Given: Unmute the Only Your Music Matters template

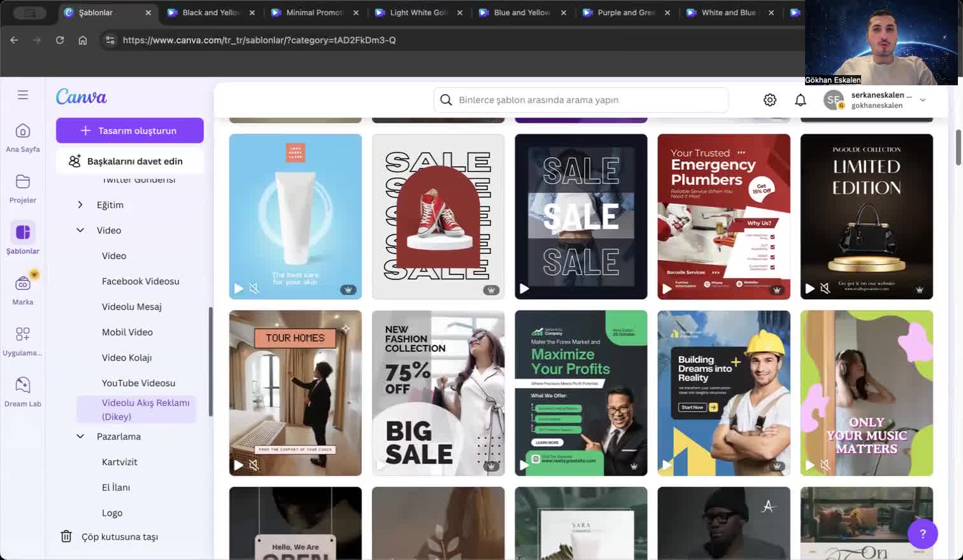Looking at the screenshot, I should tap(825, 465).
